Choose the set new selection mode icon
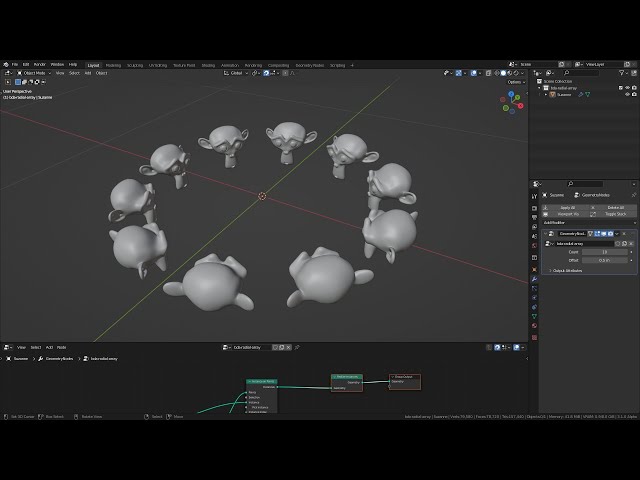640x480 pixels. (x=18, y=82)
